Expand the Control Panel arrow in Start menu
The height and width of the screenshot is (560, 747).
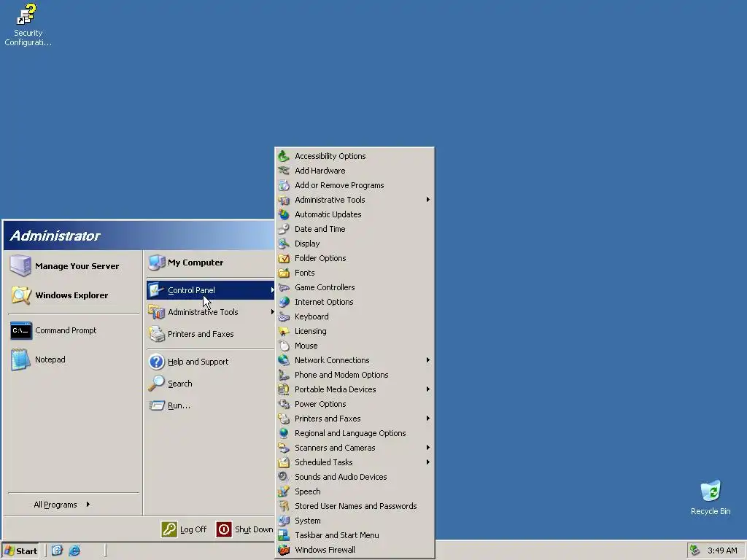pyautogui.click(x=272, y=290)
